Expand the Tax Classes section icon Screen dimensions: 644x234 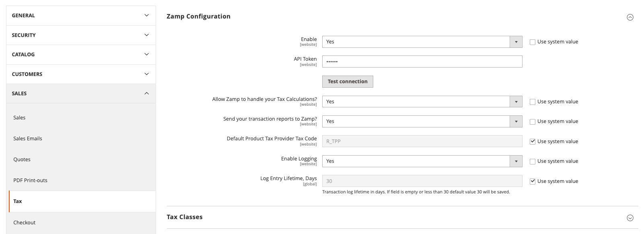pyautogui.click(x=630, y=218)
